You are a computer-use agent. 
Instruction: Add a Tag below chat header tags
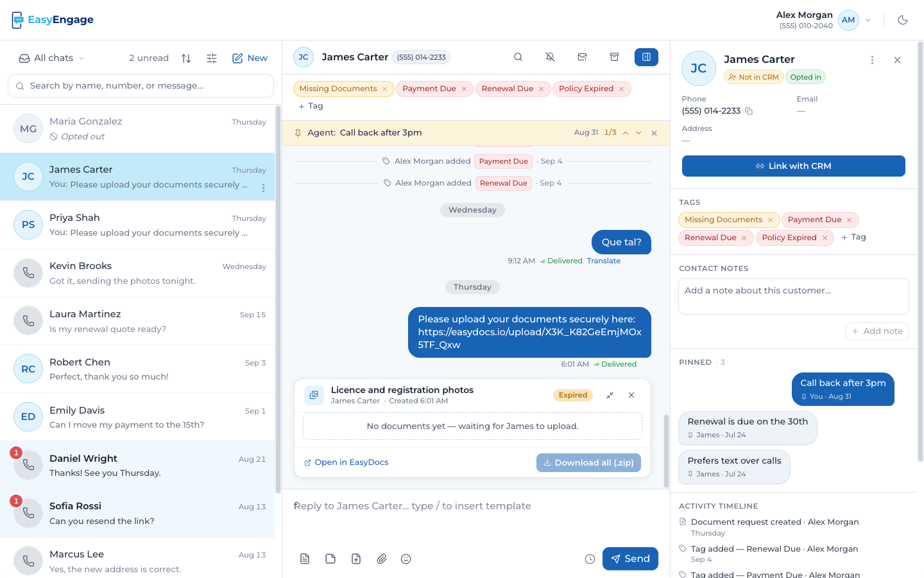[311, 106]
